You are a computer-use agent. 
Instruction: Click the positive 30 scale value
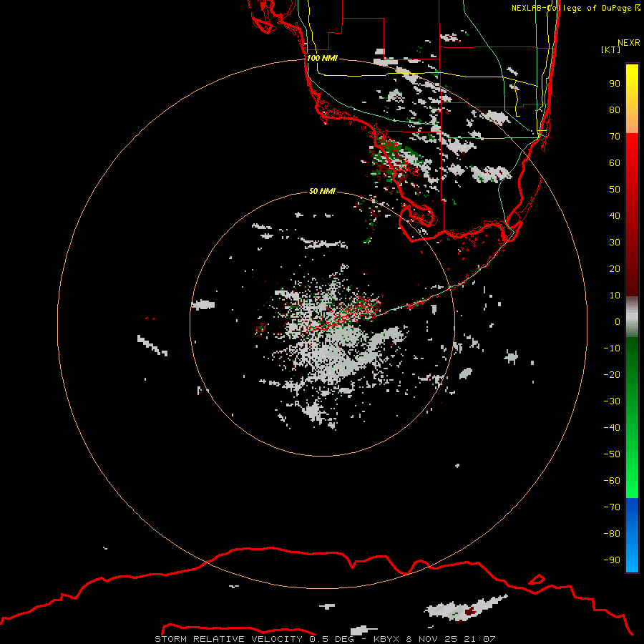click(615, 243)
